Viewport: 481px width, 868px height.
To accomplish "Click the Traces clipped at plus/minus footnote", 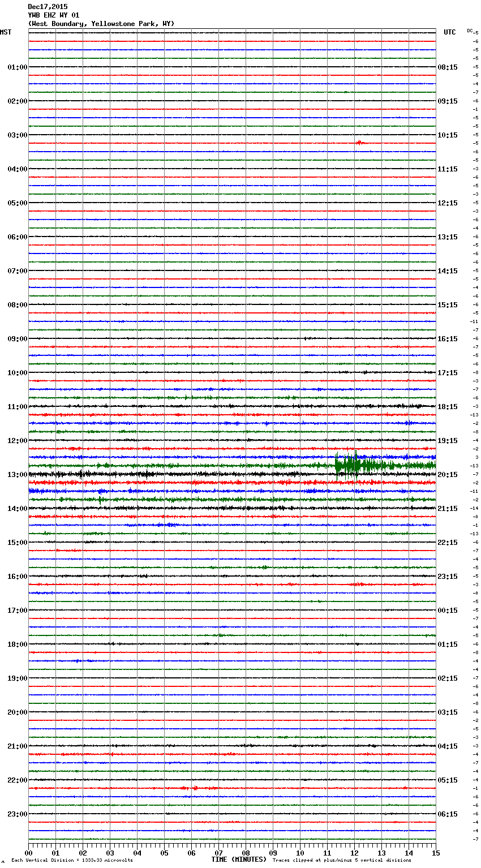I will point(342,860).
